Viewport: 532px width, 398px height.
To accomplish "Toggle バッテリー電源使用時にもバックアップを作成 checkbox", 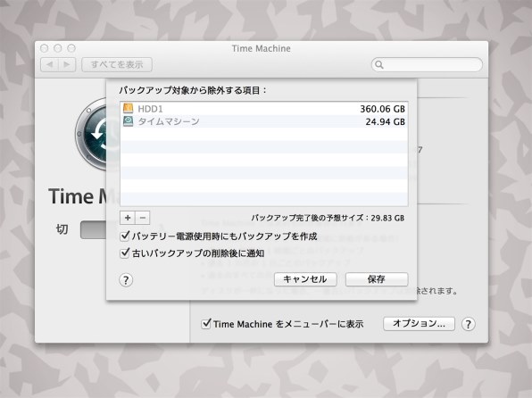I will tap(125, 236).
